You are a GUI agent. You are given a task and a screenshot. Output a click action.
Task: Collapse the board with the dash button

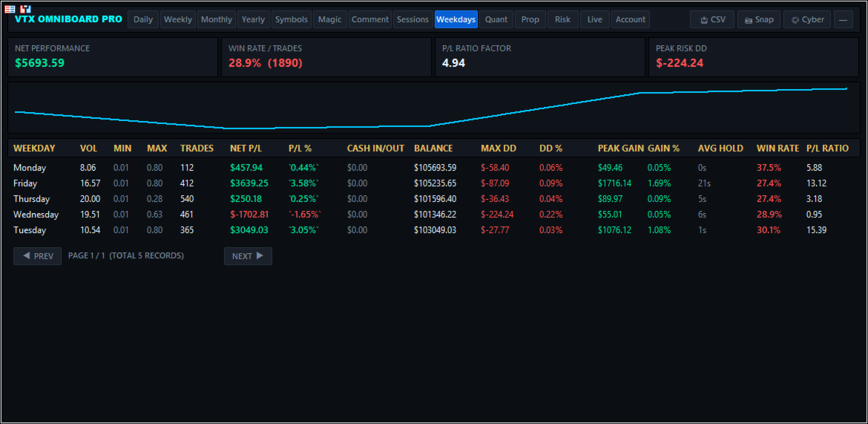click(x=843, y=19)
